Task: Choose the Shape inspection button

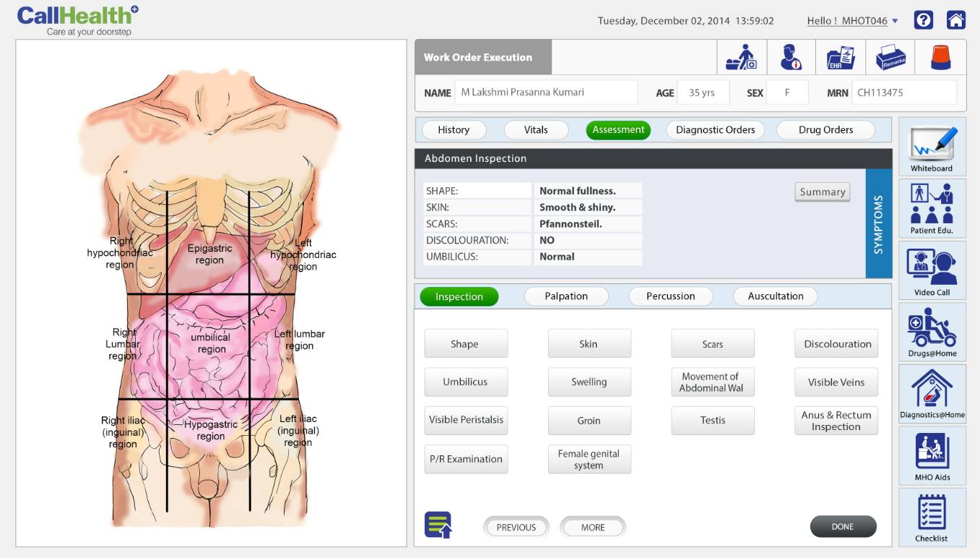Action: [466, 344]
